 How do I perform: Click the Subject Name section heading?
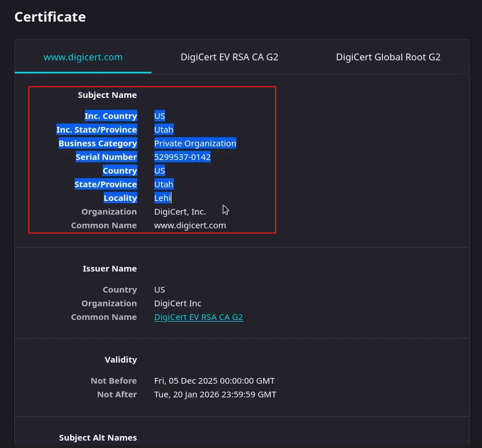pos(107,95)
